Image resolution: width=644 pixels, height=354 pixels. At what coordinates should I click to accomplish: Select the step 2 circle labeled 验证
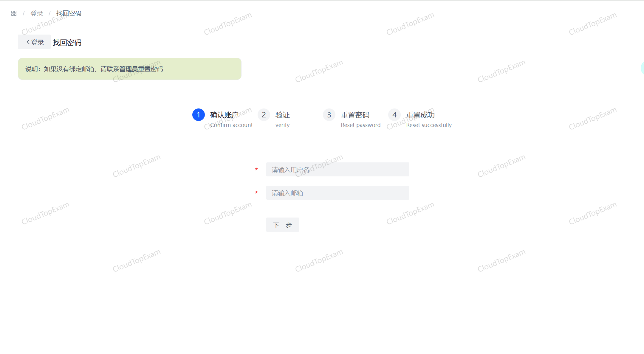(264, 115)
